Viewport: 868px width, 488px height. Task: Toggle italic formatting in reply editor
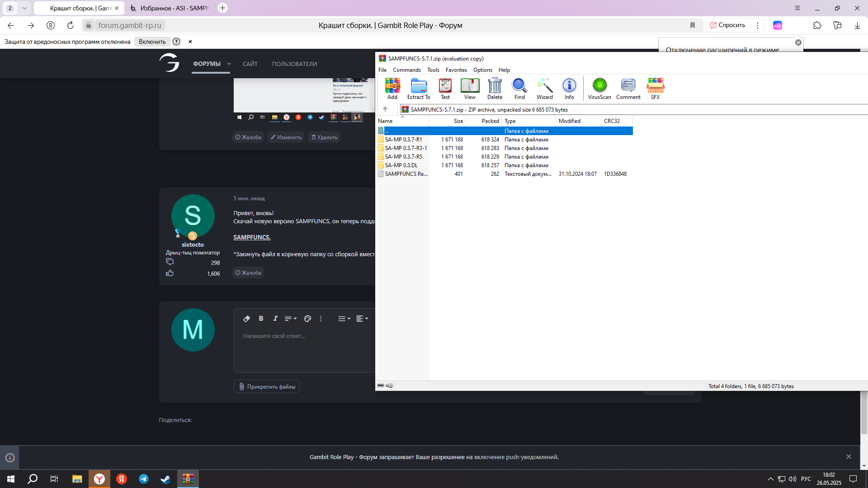pos(275,319)
